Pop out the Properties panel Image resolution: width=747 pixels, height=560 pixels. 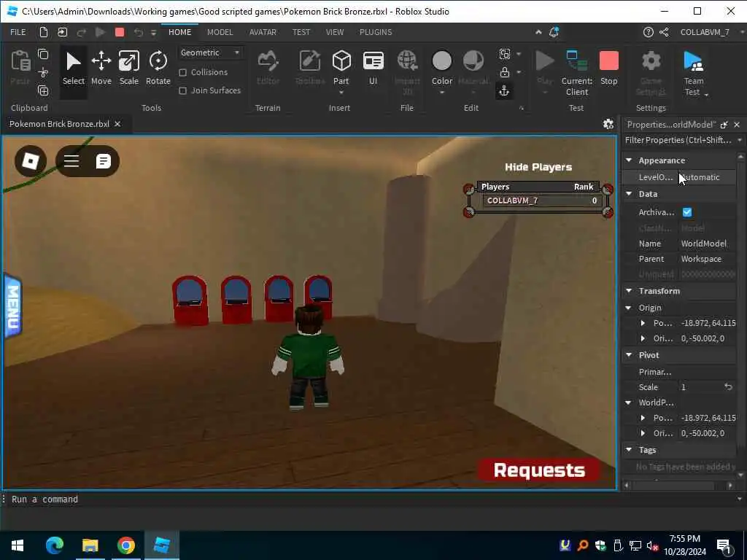(x=724, y=125)
